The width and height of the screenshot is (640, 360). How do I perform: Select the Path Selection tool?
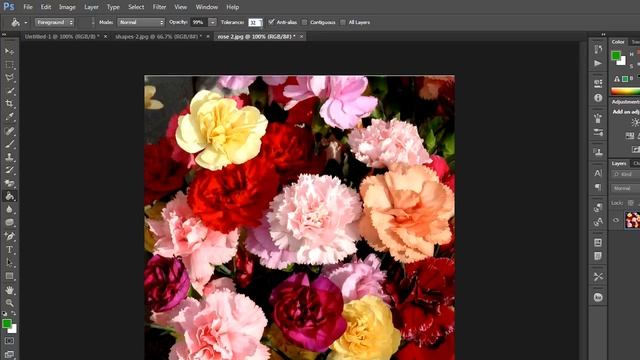pos(9,262)
